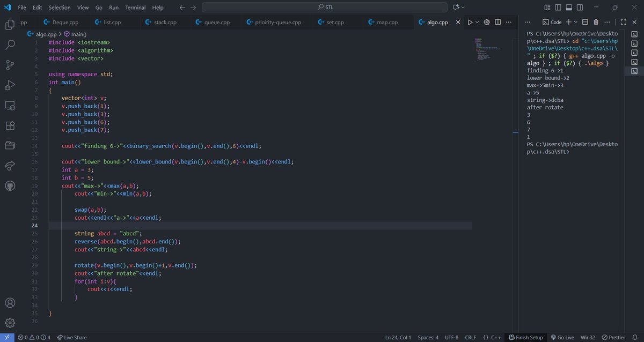This screenshot has height=342, width=644.
Task: Change line ending via CRLF
Action: tap(470, 338)
